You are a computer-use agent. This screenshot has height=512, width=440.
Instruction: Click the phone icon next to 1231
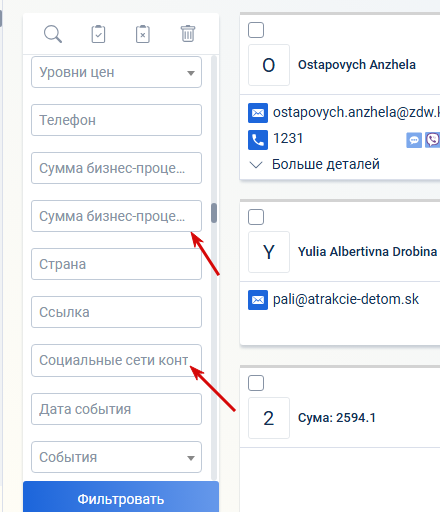258,140
